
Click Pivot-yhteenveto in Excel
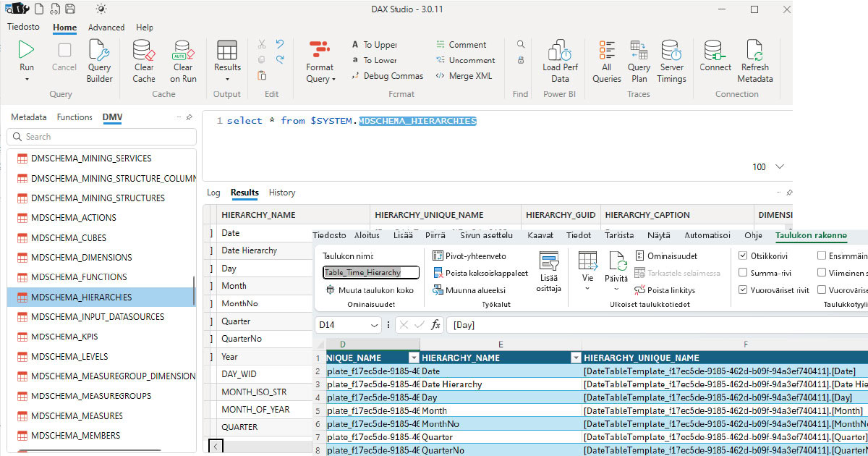click(x=469, y=256)
